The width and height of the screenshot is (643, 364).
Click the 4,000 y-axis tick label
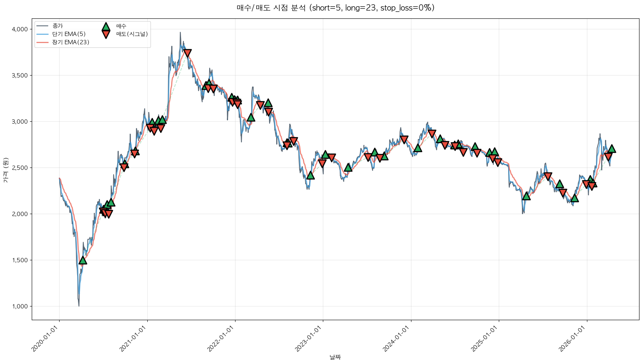click(x=20, y=29)
